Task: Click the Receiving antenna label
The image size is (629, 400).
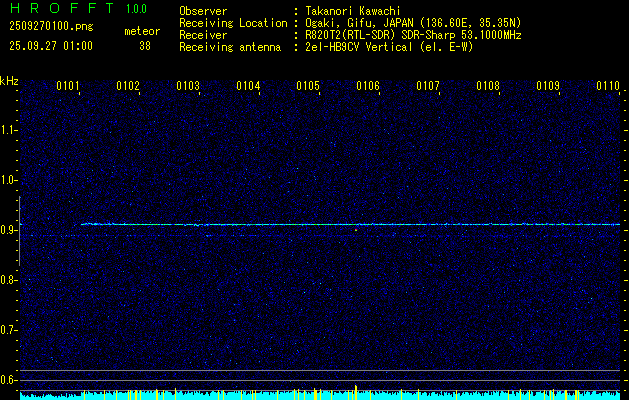Action: click(x=230, y=47)
